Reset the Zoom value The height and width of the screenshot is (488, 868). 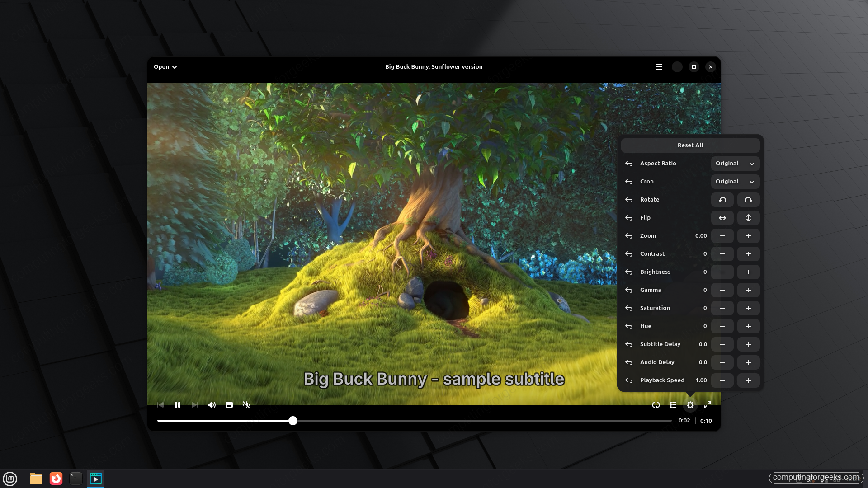click(629, 236)
